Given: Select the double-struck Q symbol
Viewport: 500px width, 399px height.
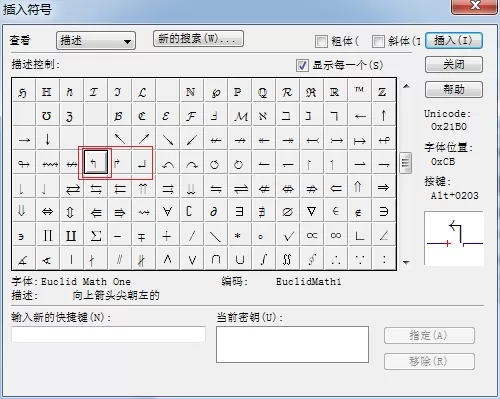Looking at the screenshot, I should pyautogui.click(x=263, y=91).
